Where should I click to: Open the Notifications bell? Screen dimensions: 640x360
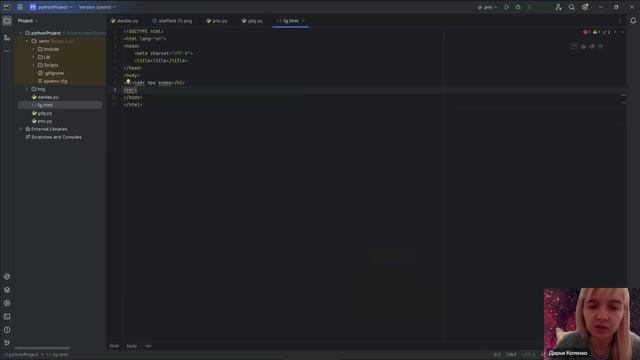click(x=633, y=20)
